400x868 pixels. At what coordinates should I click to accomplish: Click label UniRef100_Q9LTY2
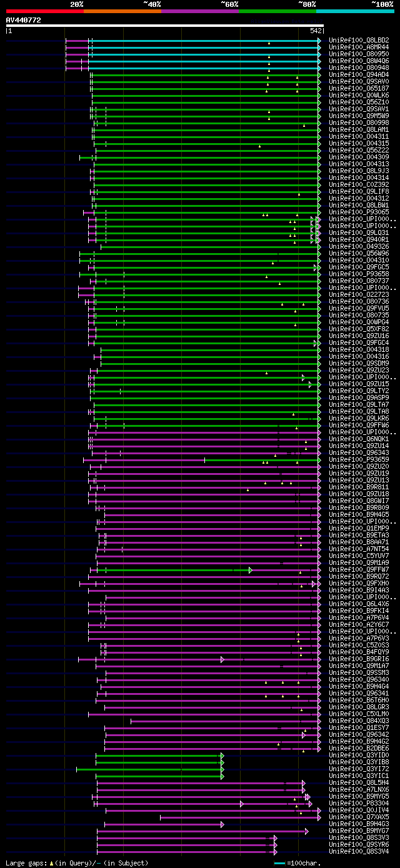coord(359,391)
